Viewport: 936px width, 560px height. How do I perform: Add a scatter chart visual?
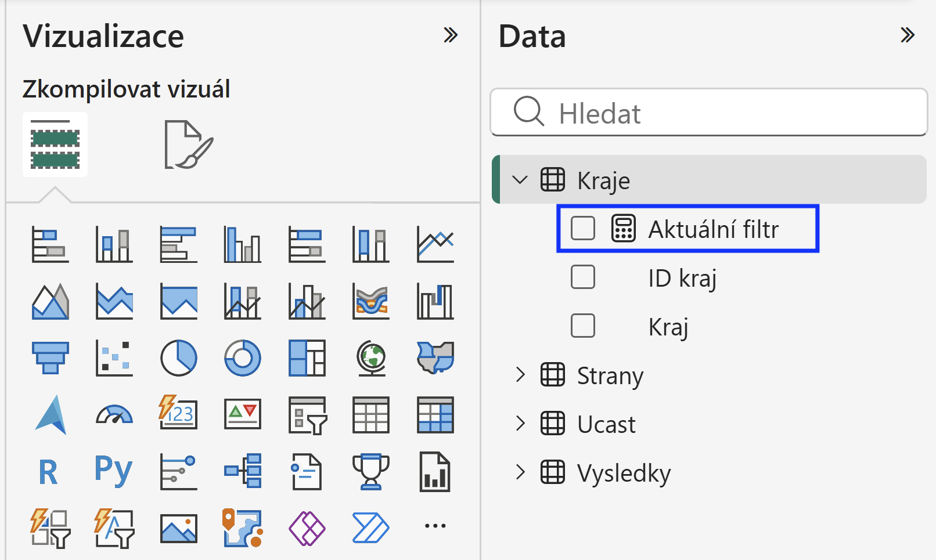(x=114, y=358)
